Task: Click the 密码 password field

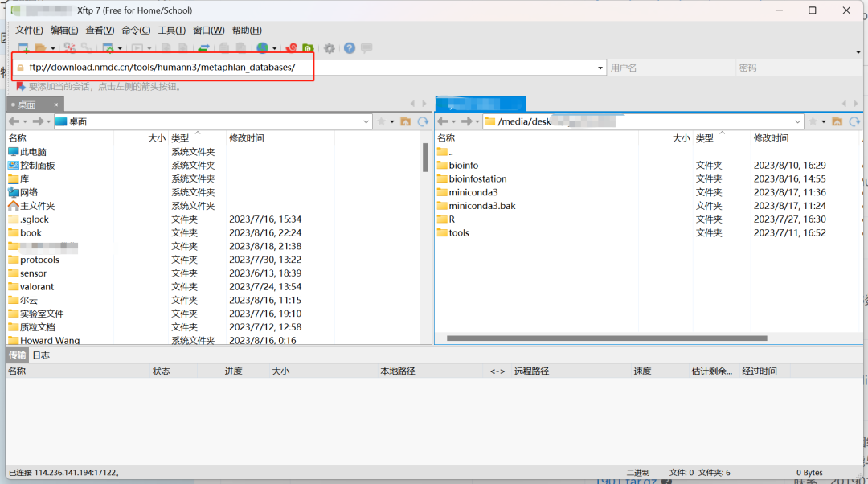Action: click(x=800, y=68)
